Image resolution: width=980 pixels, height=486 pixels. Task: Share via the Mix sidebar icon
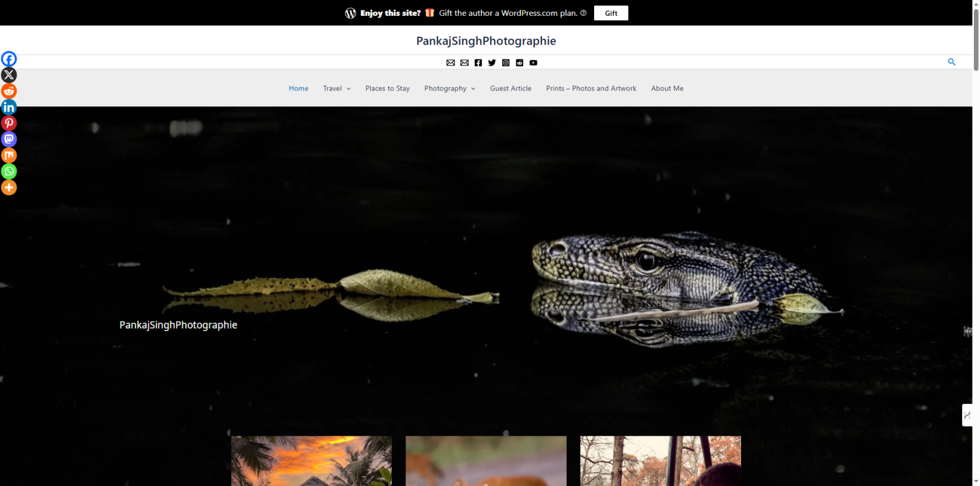[x=9, y=155]
